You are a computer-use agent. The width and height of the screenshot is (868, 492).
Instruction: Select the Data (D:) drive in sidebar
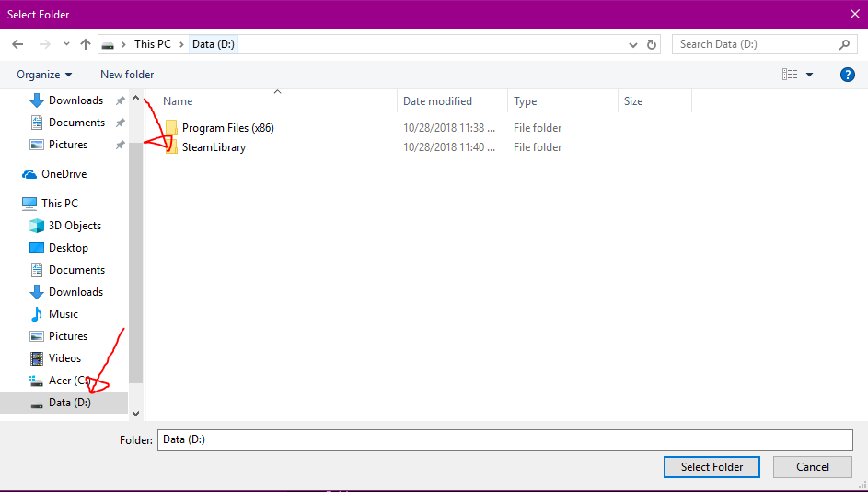pyautogui.click(x=64, y=403)
